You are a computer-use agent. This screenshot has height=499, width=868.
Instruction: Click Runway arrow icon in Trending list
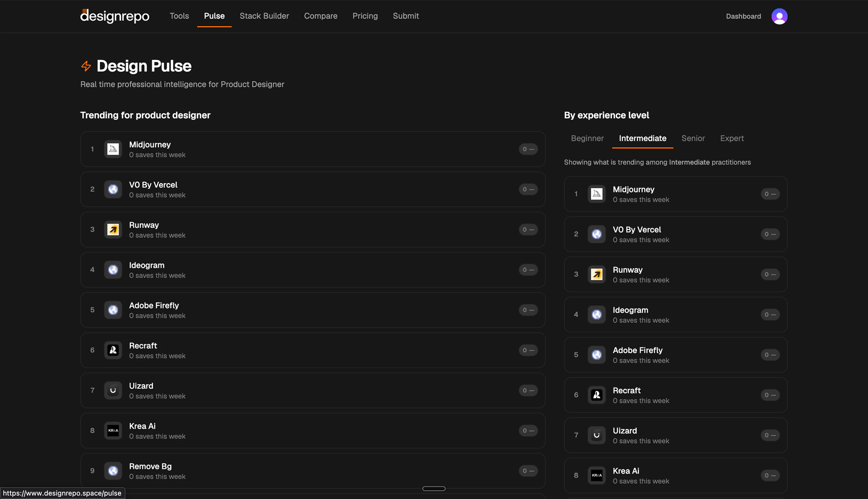(x=113, y=229)
